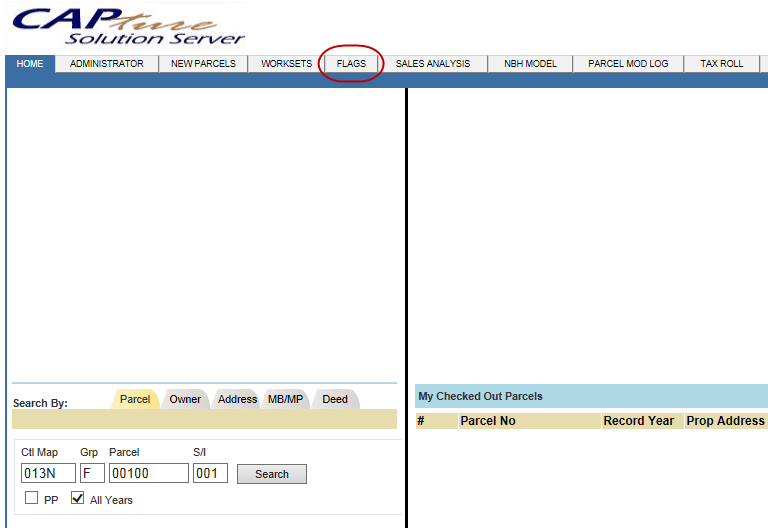Open the SALES ANALYSIS tab
Image resolution: width=768 pixels, height=528 pixels.
point(433,64)
